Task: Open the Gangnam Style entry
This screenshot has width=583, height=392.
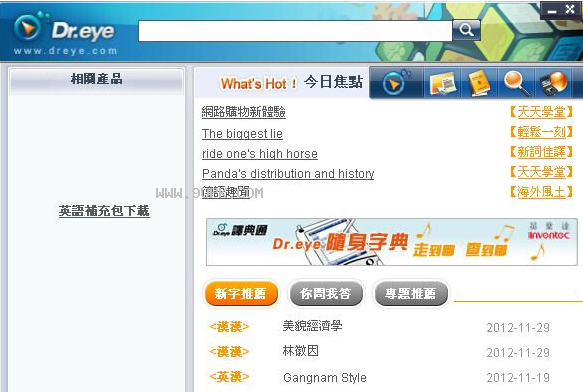Action: click(x=325, y=377)
